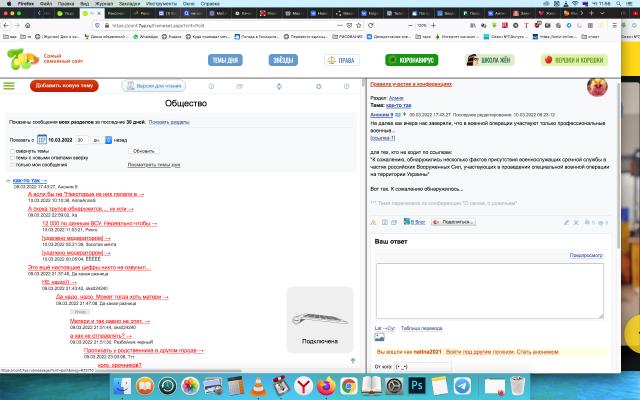Click 'Добавить новую тему' red button
This screenshot has width=640, height=400.
tap(65, 86)
